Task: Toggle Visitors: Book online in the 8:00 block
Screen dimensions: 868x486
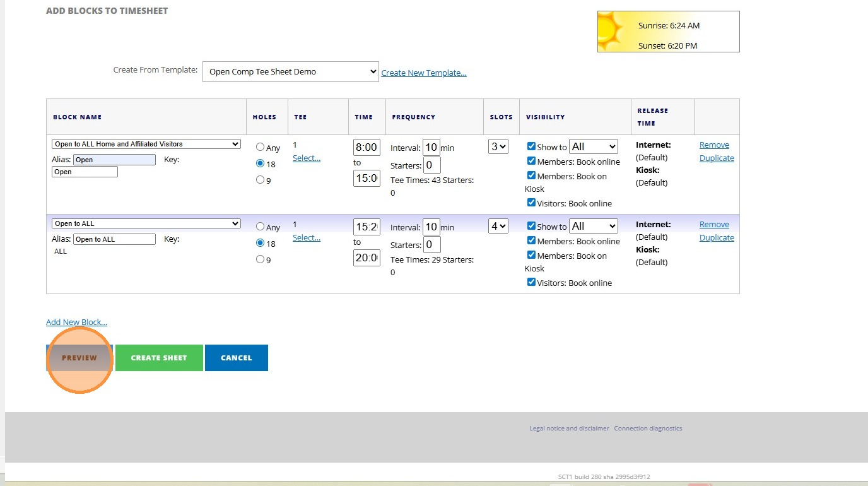Action: click(x=531, y=203)
